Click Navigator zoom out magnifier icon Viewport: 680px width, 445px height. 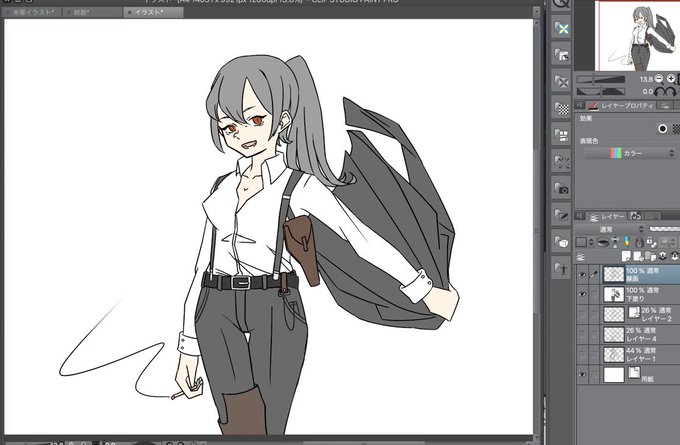[x=659, y=79]
